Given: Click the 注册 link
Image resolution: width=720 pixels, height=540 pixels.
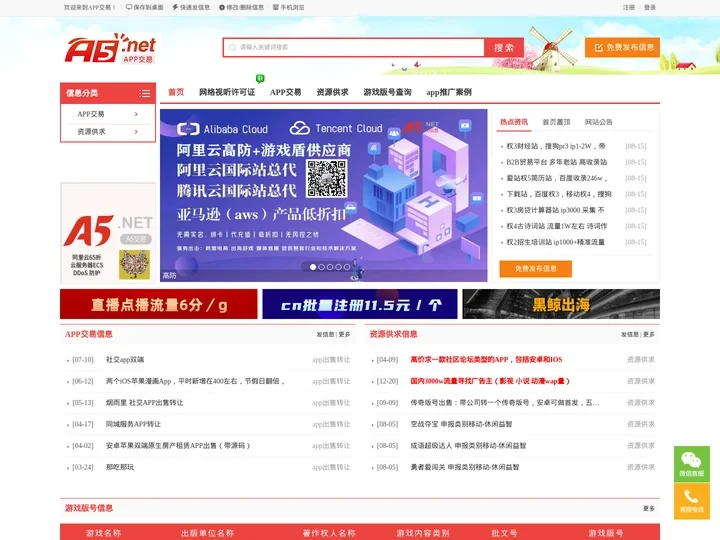Looking at the screenshot, I should pyautogui.click(x=629, y=7).
